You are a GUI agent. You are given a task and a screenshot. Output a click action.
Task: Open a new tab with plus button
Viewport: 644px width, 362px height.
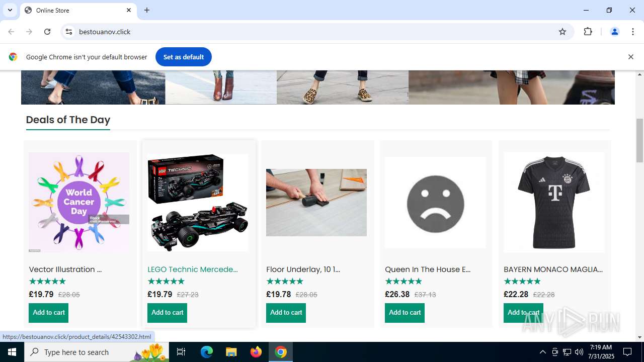coord(147,10)
